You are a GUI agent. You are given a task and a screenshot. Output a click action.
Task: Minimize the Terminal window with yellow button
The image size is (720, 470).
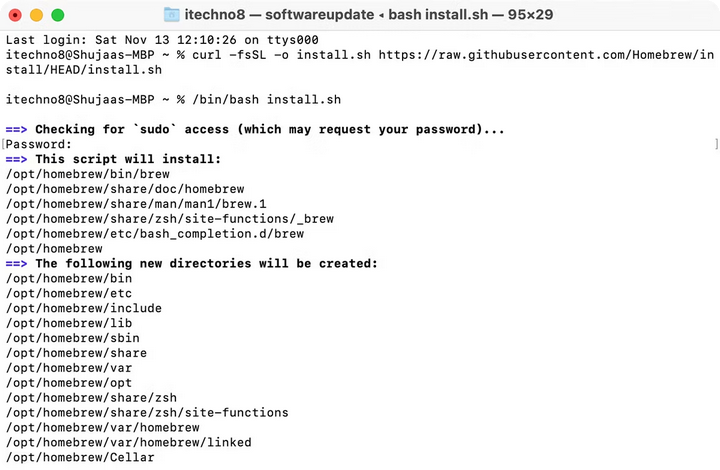36,15
